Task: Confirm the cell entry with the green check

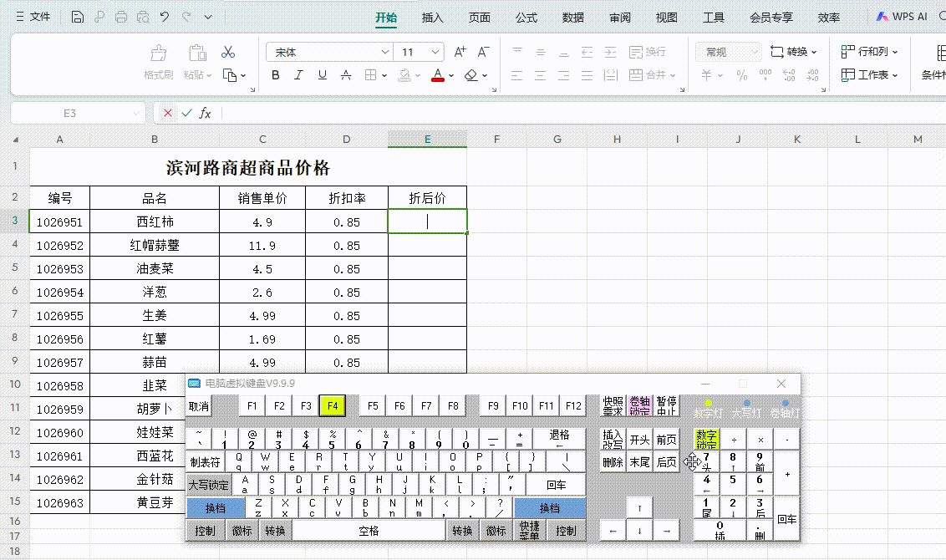Action: coord(186,113)
